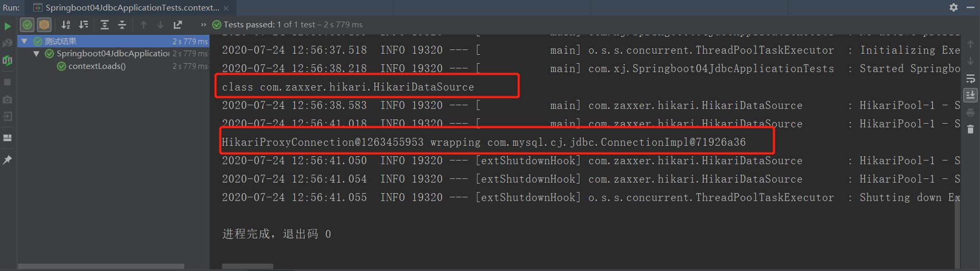Toggle the Show Ignored tests filter
The image size is (980, 271).
pyautogui.click(x=44, y=25)
